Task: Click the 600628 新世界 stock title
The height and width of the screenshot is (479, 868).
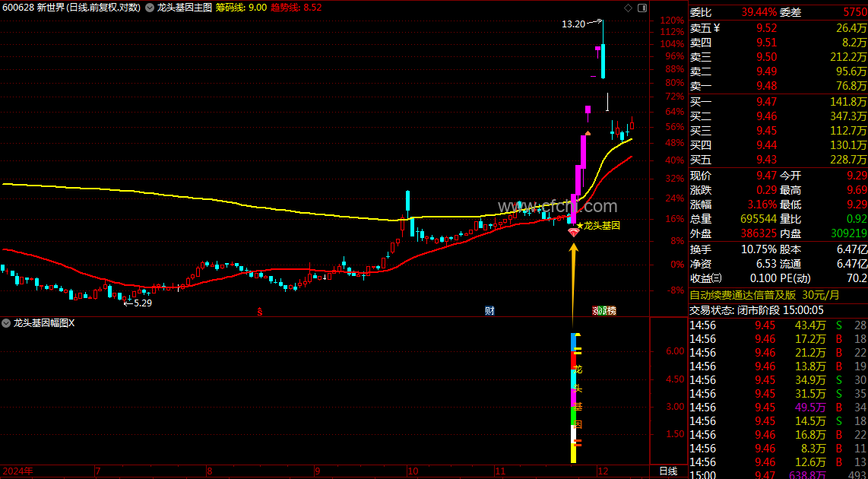Action: (x=33, y=8)
